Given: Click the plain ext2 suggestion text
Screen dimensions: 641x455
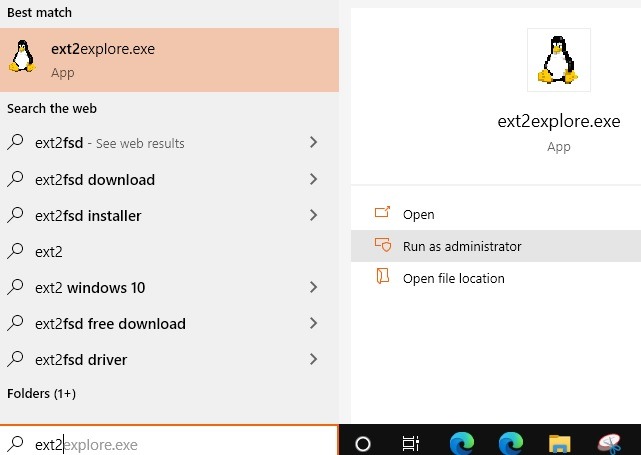Looking at the screenshot, I should coord(49,252).
